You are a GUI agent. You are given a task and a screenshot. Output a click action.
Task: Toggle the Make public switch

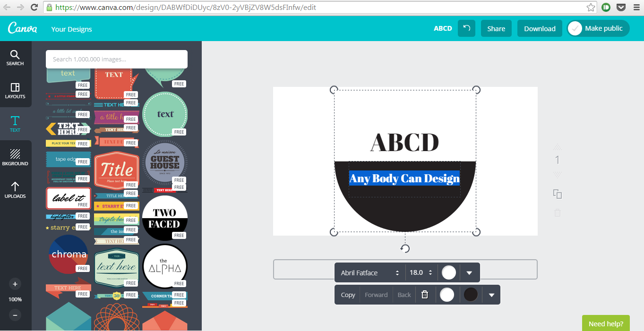575,28
